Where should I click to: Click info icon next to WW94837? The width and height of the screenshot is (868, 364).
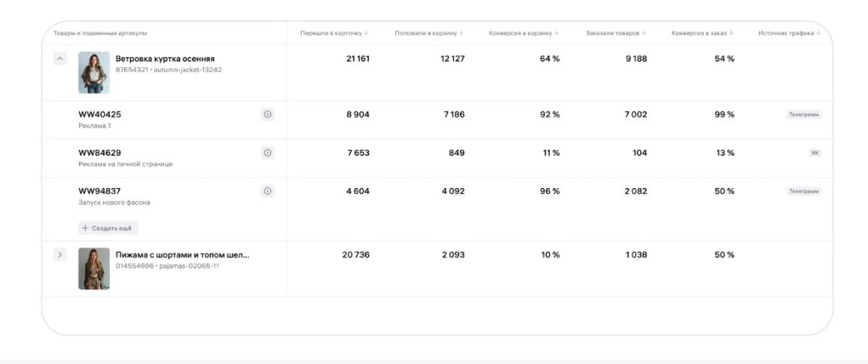268,191
